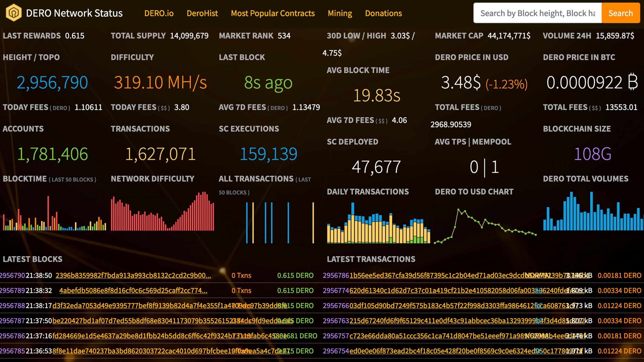Click the 108G blockchain size value
The width and height of the screenshot is (644, 362).
click(593, 154)
